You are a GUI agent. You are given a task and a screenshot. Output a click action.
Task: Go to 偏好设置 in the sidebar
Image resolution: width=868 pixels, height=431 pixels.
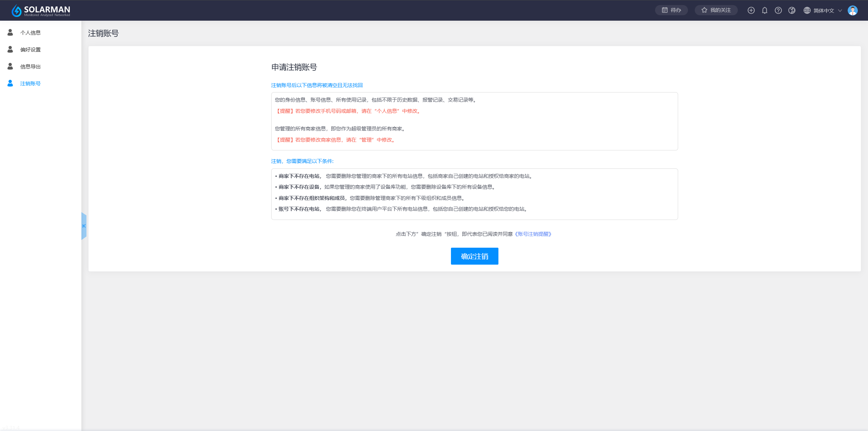coord(31,49)
